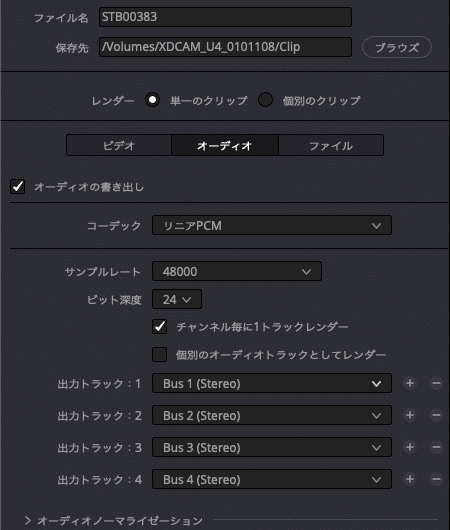Uncheck オーディオの書き出し checkbox
The image size is (450, 530).
coord(18,187)
